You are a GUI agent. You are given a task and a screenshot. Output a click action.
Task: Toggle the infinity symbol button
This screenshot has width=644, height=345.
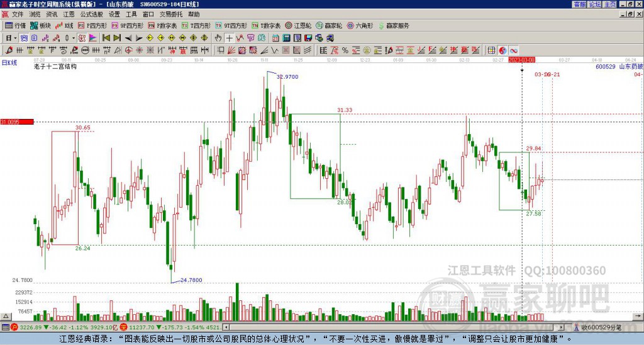pos(513,50)
